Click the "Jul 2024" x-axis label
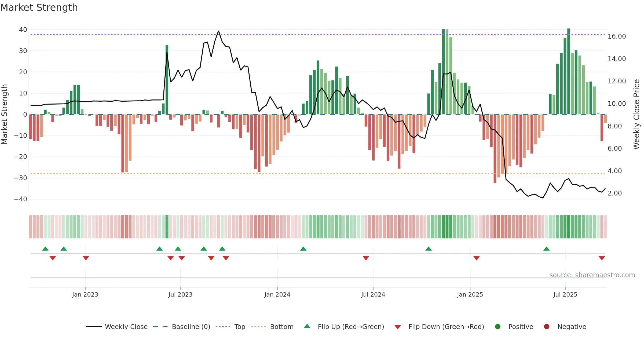The image size is (644, 362). coord(373,294)
